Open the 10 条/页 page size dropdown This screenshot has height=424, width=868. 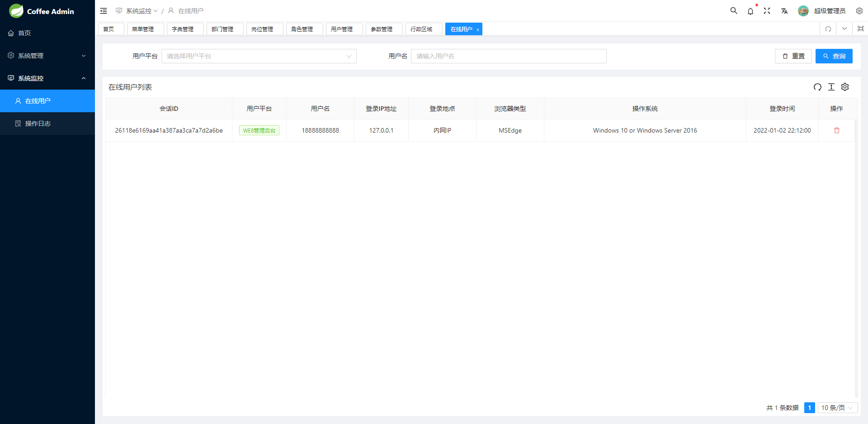(837, 408)
